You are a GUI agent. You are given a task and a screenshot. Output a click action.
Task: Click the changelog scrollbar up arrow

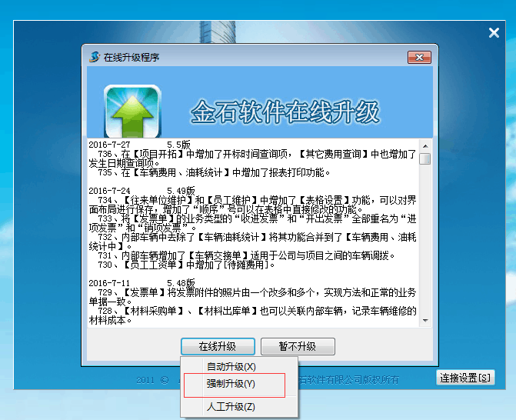[x=424, y=145]
